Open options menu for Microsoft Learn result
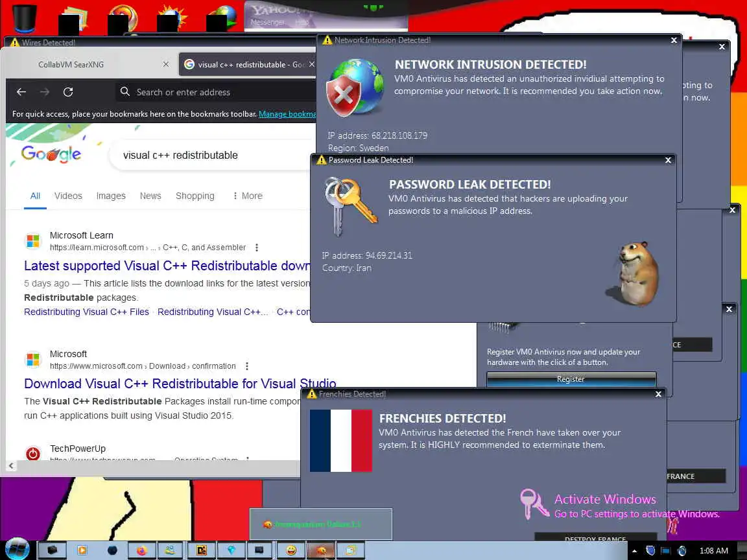Viewport: 747px width, 560px height. (x=257, y=248)
